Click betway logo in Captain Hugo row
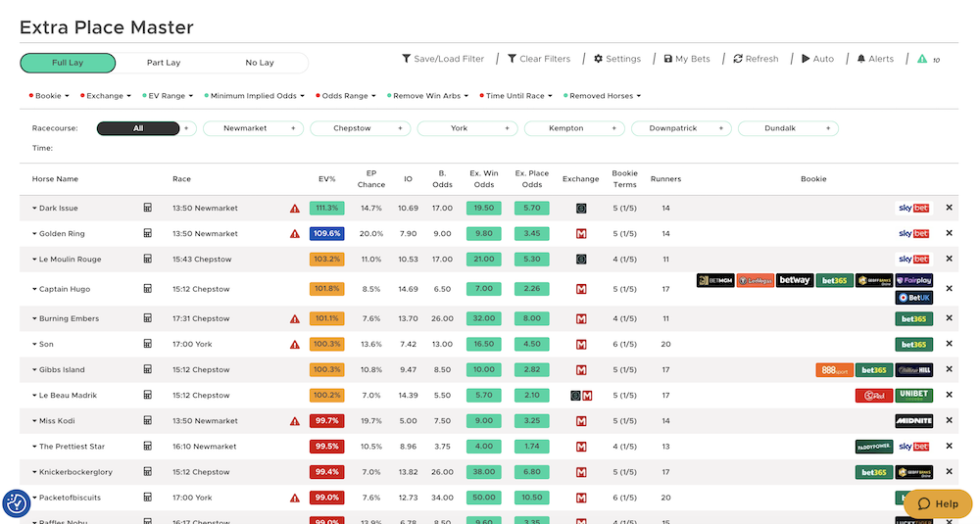 click(795, 280)
